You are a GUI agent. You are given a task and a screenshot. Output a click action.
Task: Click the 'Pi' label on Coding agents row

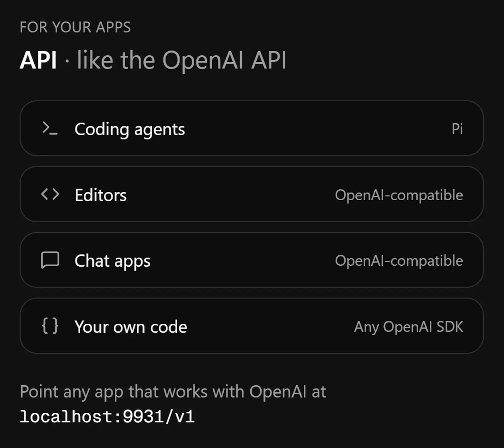tap(457, 129)
